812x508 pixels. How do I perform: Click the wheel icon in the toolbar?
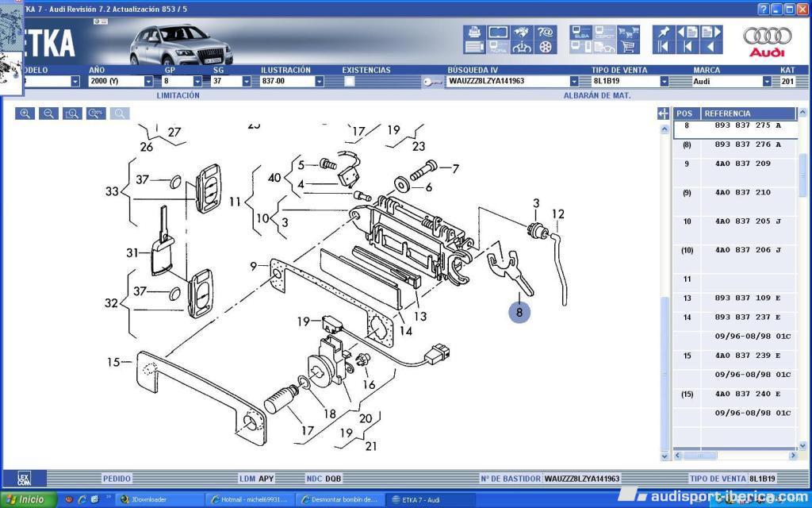click(x=546, y=47)
